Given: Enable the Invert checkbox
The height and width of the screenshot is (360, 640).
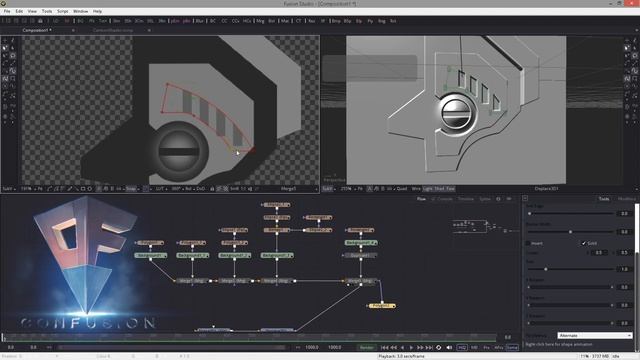Looking at the screenshot, I should (x=528, y=243).
